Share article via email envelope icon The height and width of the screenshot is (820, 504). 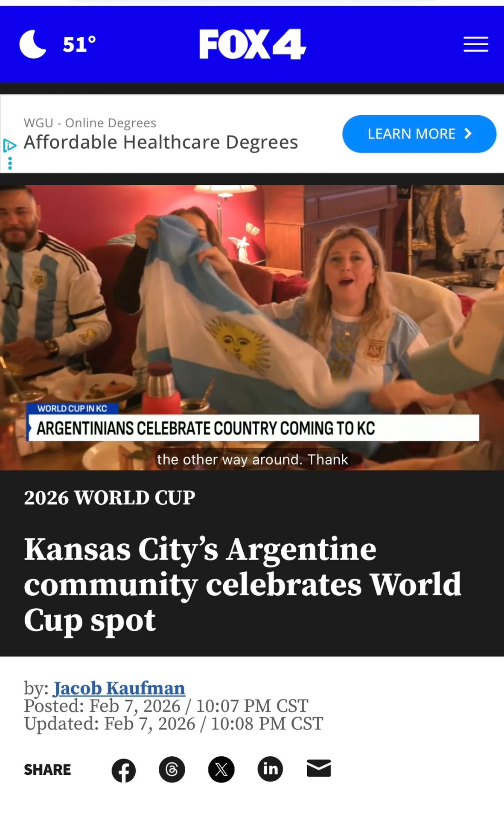tap(319, 768)
